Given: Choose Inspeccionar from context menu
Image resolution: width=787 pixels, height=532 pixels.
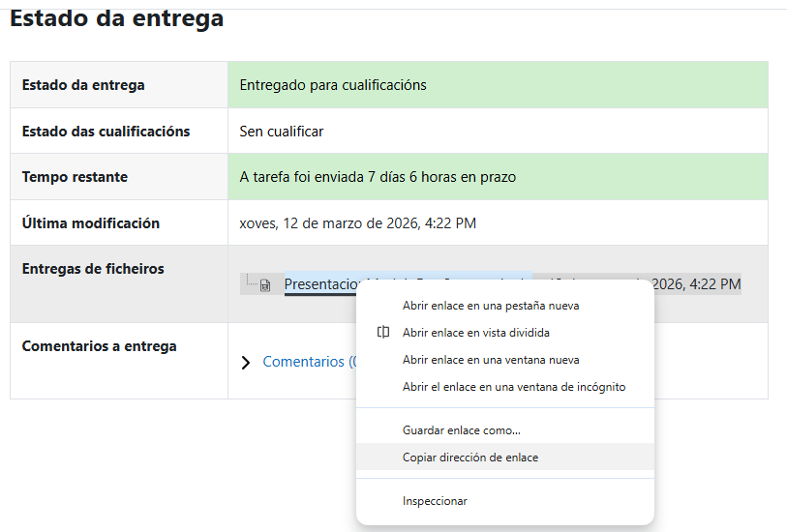Looking at the screenshot, I should [x=505, y=501].
